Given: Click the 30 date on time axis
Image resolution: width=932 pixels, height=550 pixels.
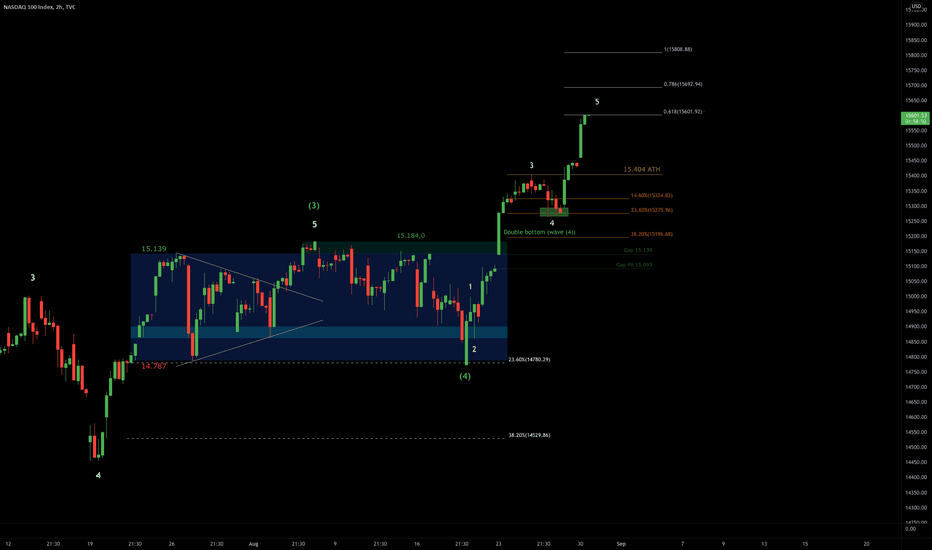Looking at the screenshot, I should [x=580, y=544].
